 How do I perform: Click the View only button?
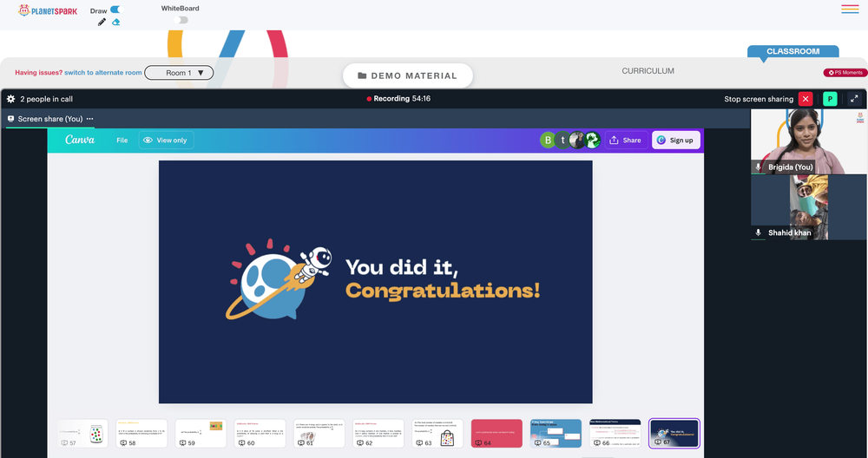coord(166,141)
